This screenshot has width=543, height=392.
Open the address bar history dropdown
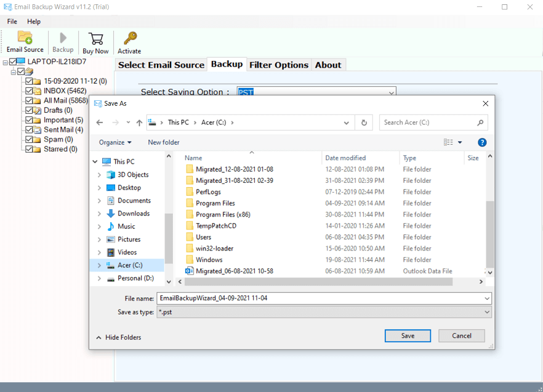coord(346,122)
